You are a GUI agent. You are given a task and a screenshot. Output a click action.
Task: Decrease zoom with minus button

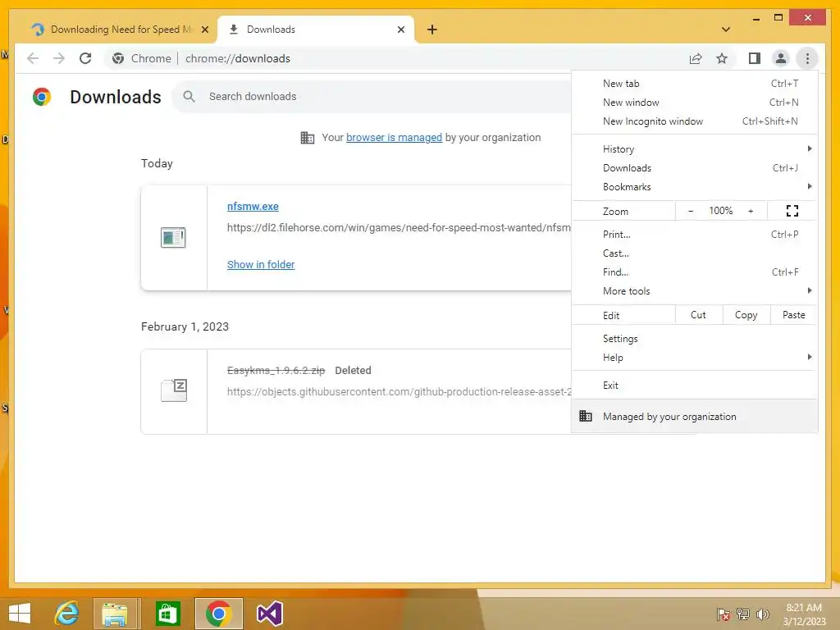[691, 211]
